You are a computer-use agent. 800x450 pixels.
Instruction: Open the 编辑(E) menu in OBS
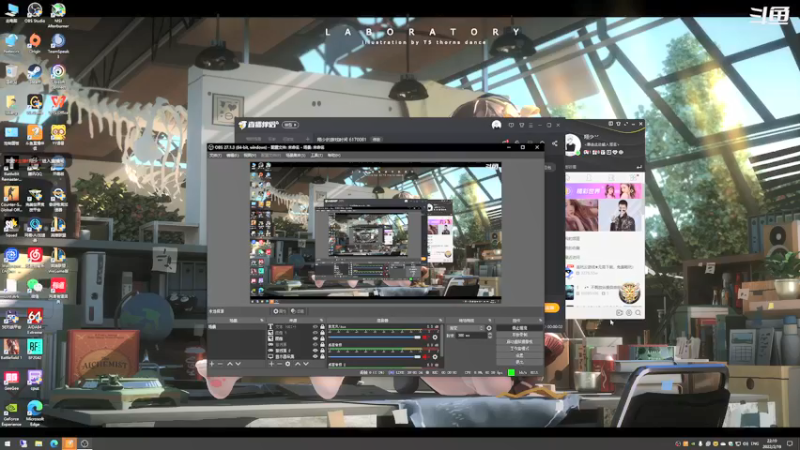click(x=232, y=155)
